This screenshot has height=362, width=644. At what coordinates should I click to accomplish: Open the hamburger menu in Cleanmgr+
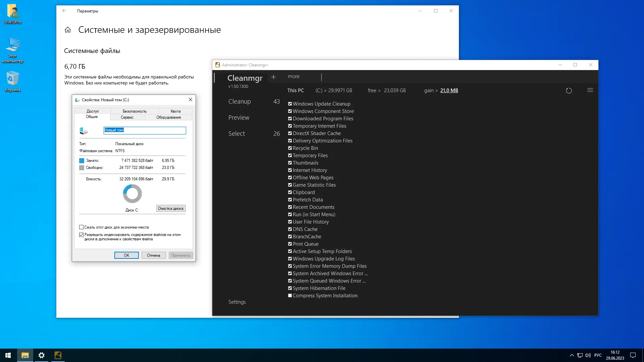tap(590, 90)
